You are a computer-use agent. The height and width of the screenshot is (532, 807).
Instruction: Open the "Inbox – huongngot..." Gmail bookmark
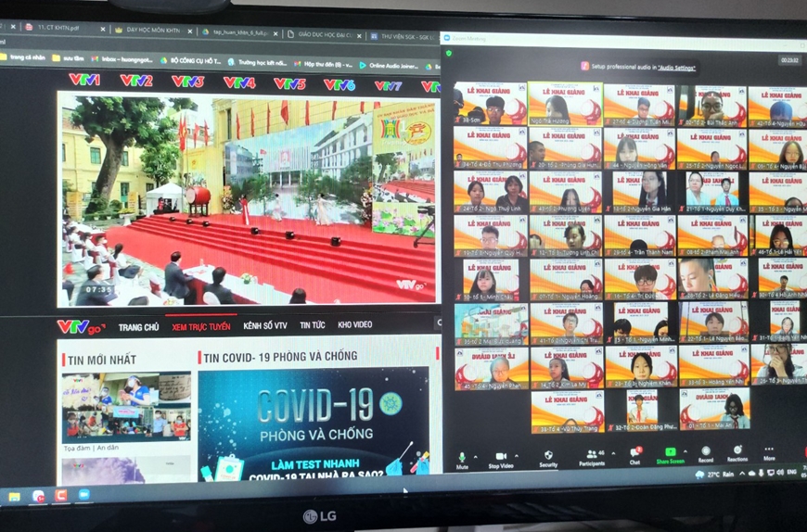pyautogui.click(x=122, y=59)
